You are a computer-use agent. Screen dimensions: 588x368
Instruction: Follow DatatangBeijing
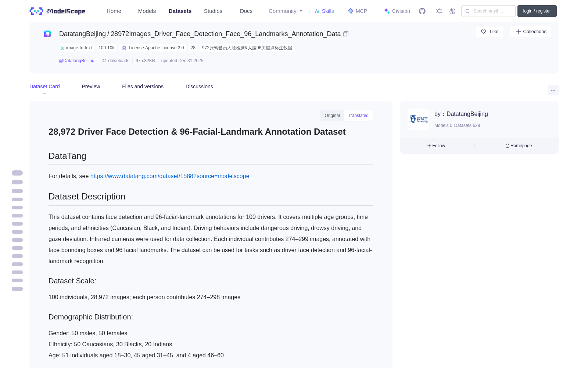point(436,146)
